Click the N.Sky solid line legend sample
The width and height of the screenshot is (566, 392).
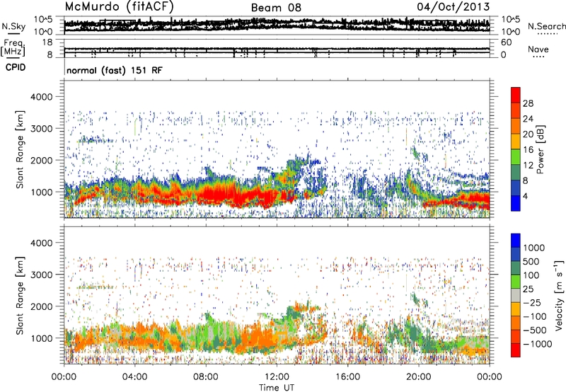(x=13, y=33)
